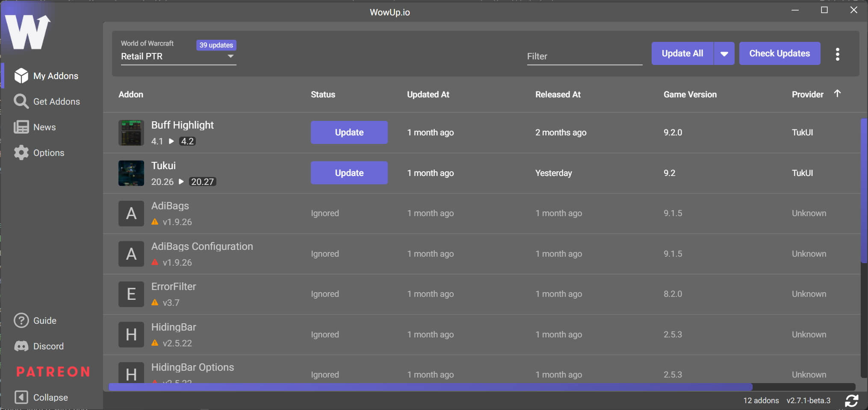
Task: Click the ErrorFilter letter E icon
Action: tap(131, 294)
